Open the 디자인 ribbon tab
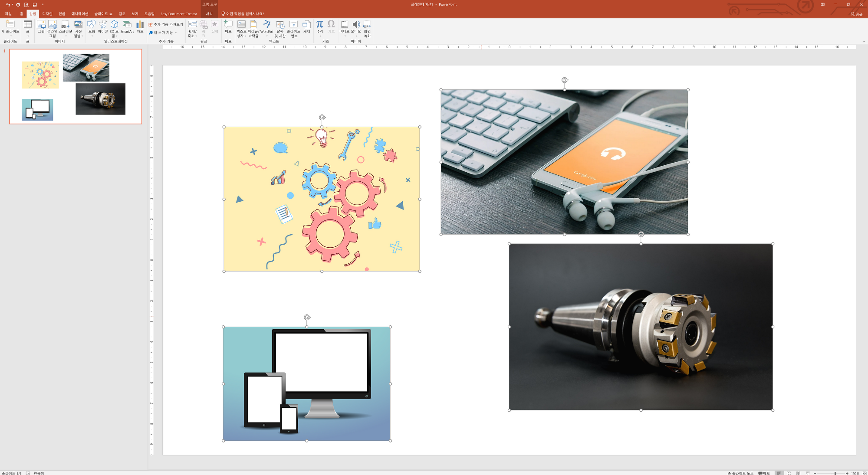Viewport: 868px width, 475px height. (47, 14)
